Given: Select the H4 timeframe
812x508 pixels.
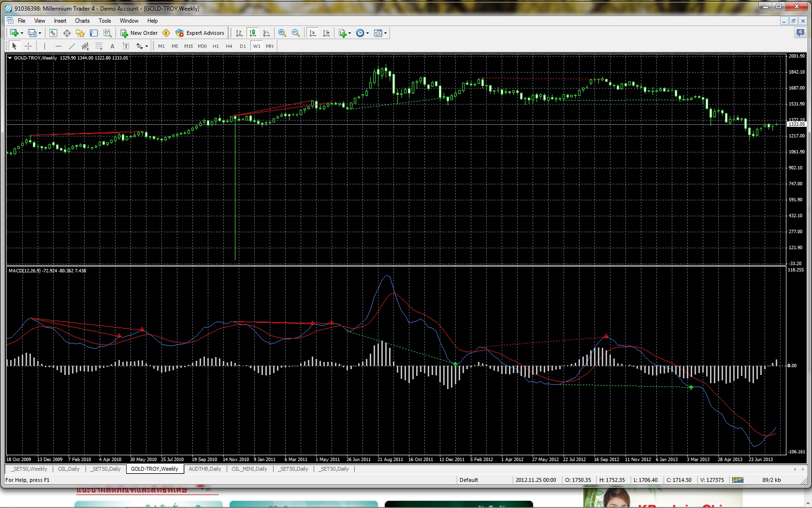Looking at the screenshot, I should pos(229,46).
